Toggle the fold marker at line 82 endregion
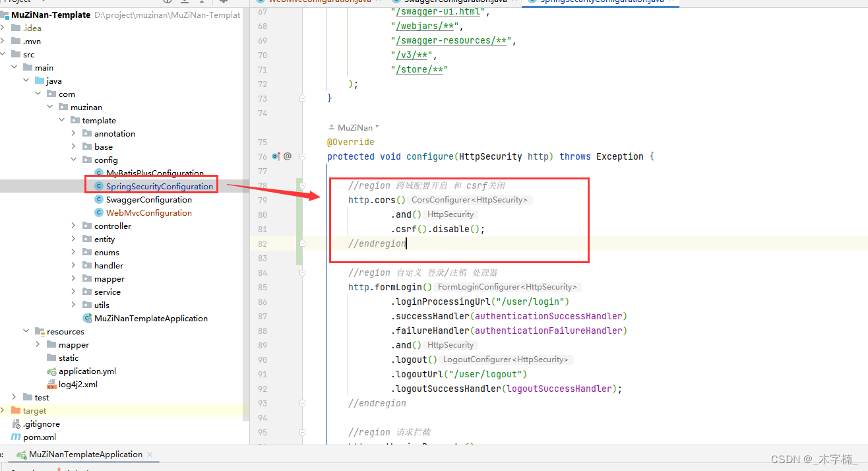Screen dimensions: 868x471 coord(302,243)
